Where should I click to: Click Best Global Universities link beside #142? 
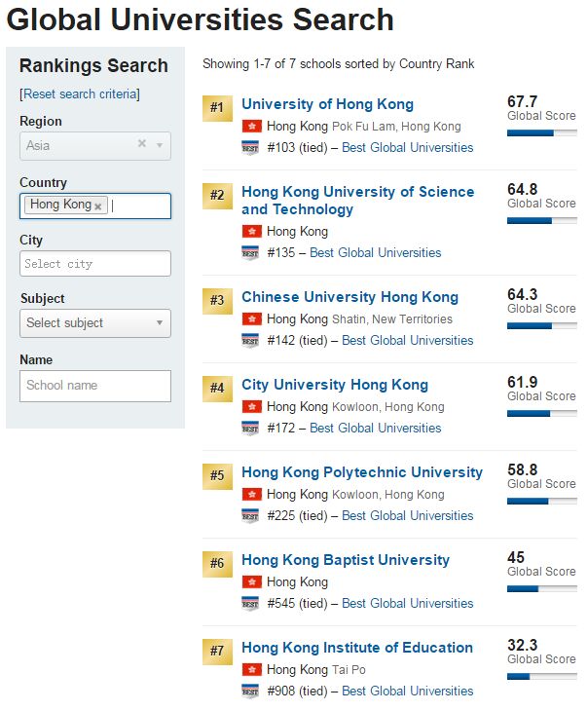[407, 340]
